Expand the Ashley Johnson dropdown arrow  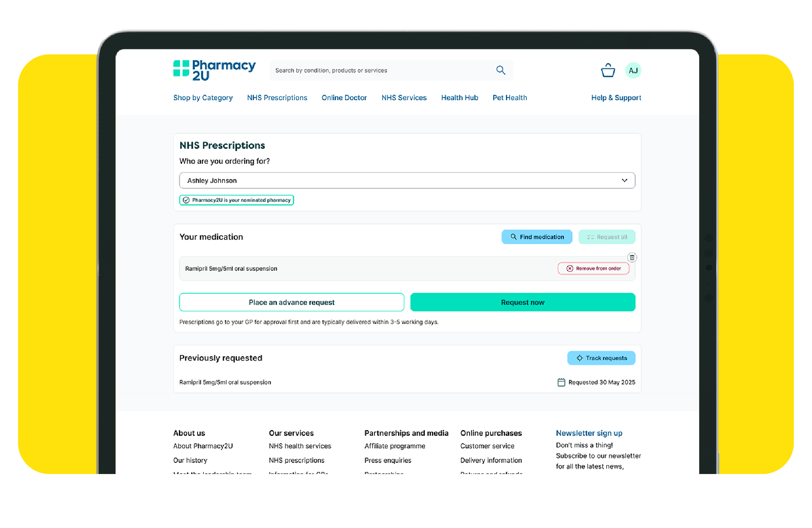pyautogui.click(x=624, y=181)
